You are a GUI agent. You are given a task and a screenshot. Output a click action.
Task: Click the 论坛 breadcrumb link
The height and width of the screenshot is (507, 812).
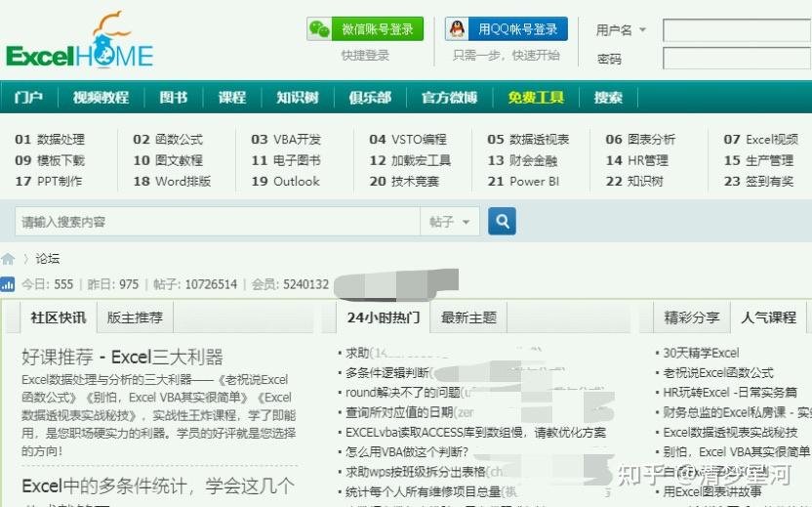pos(47,258)
